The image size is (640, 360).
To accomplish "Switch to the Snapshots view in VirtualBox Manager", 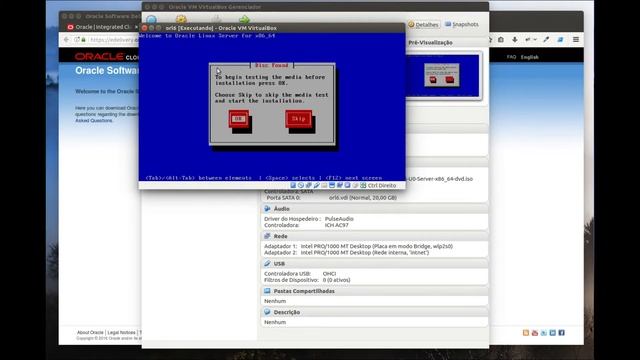I will [x=462, y=24].
